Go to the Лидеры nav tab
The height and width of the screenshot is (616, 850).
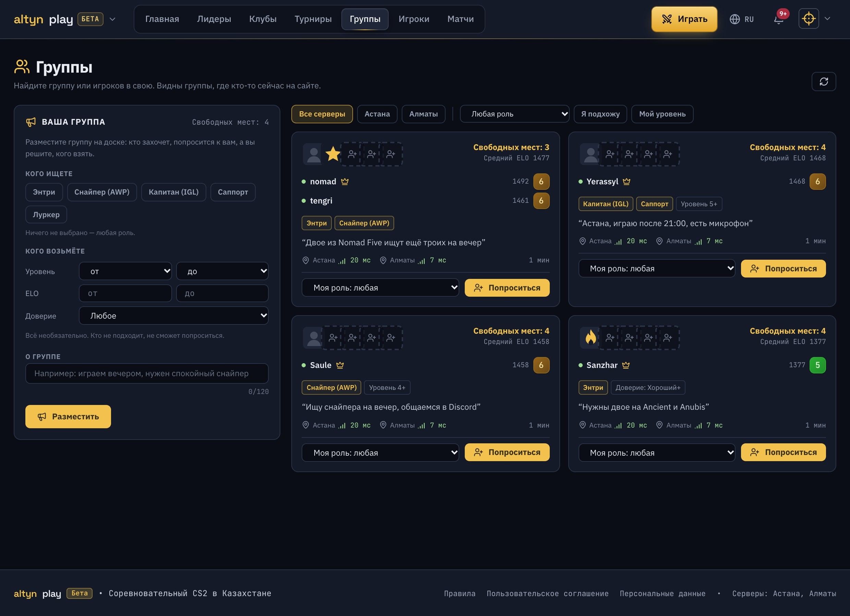coord(214,19)
